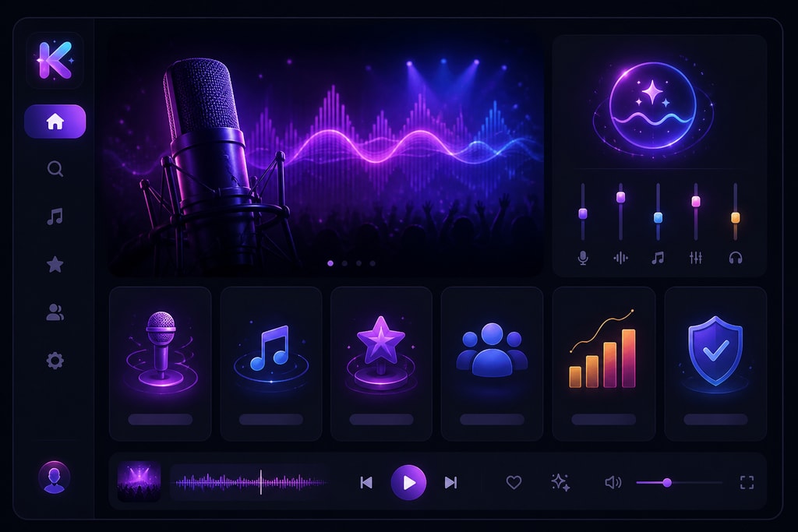Open the shield checkmark card

(x=715, y=364)
